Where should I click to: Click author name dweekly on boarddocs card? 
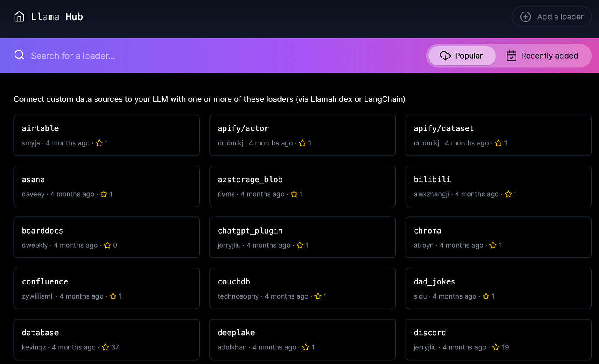pos(35,245)
